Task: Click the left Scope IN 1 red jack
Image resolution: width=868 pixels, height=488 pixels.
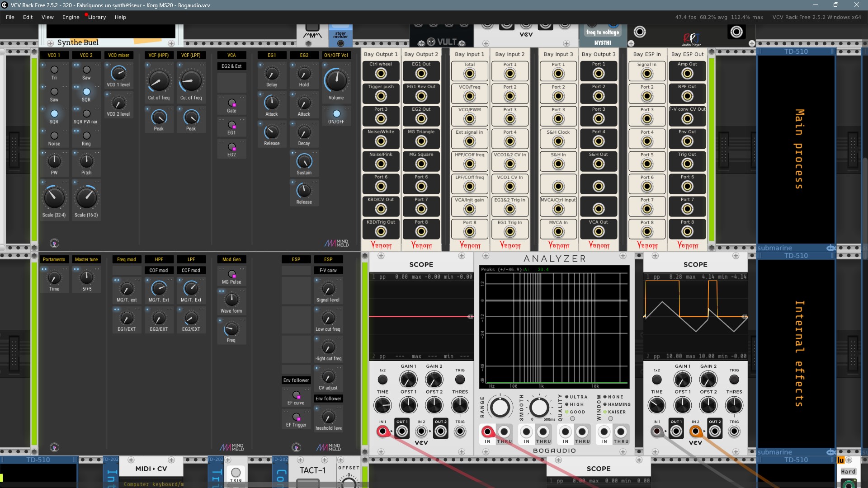Action: tap(382, 432)
